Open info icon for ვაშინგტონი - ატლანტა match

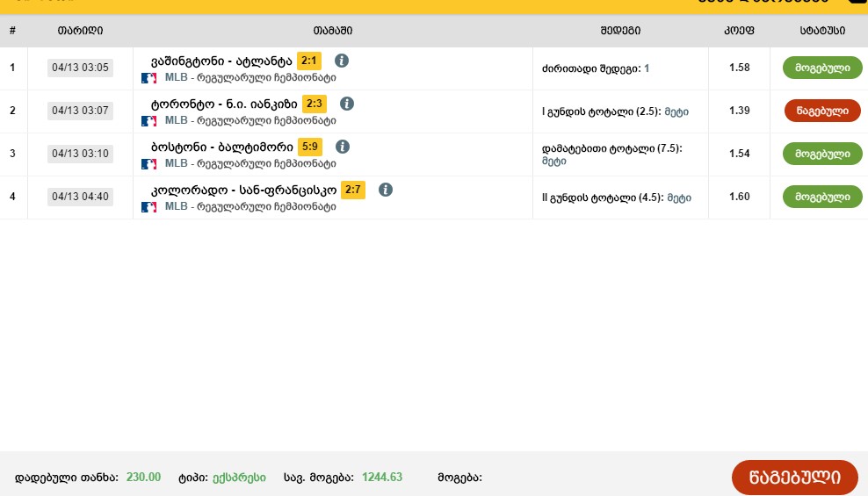(342, 61)
